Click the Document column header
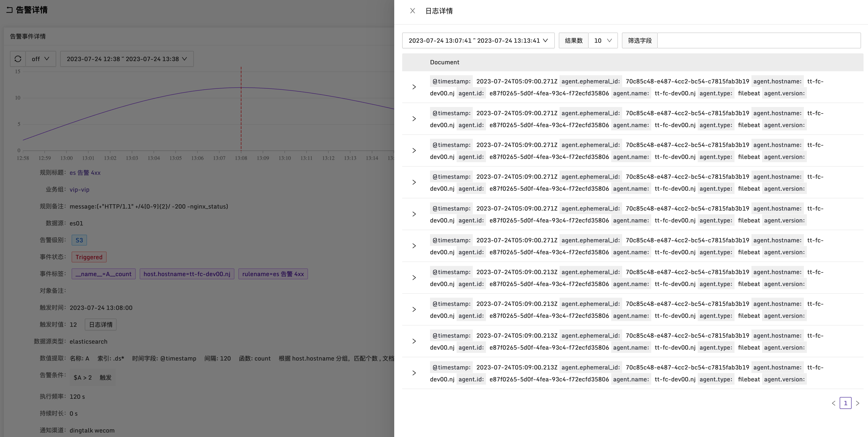 pos(444,62)
